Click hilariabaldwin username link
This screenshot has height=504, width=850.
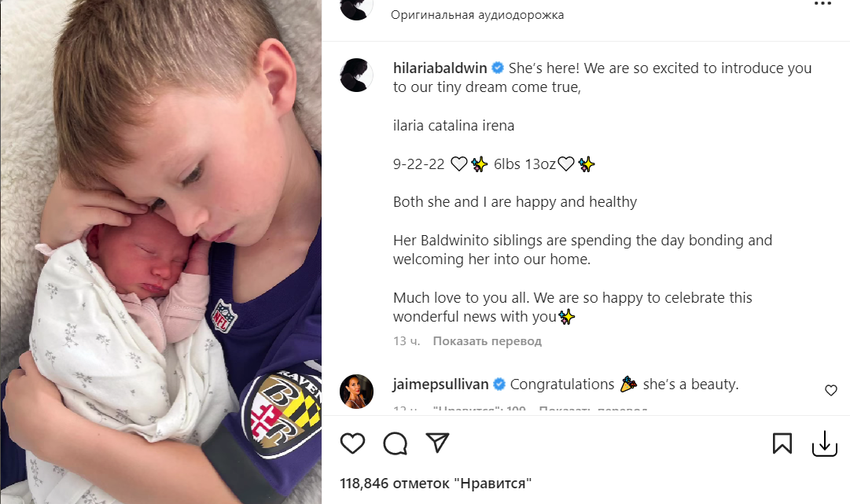(440, 68)
